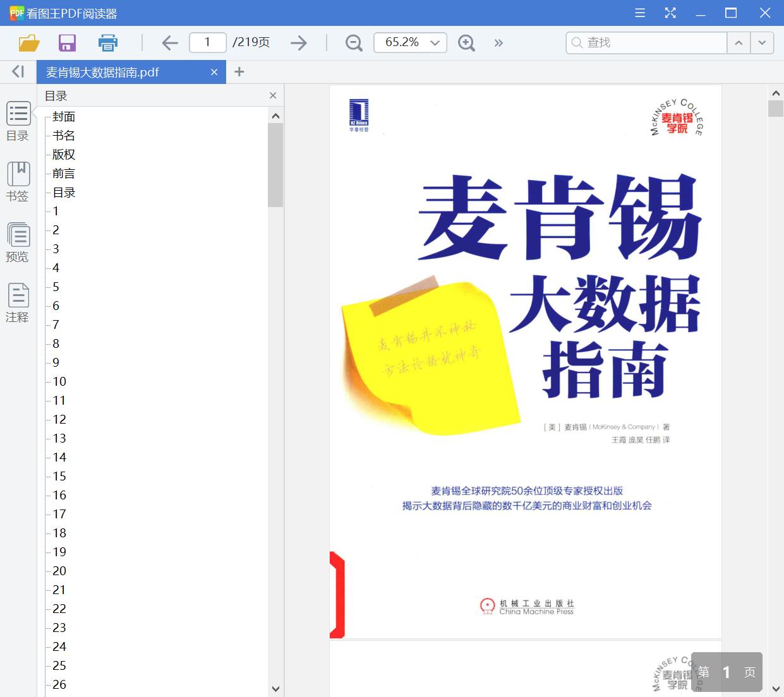
Task: Click the page number input field
Action: [207, 42]
